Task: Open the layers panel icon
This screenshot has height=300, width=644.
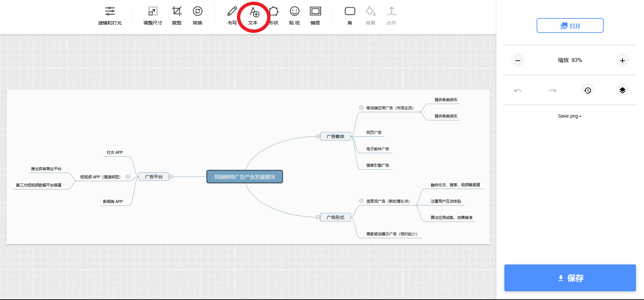Action: click(622, 90)
